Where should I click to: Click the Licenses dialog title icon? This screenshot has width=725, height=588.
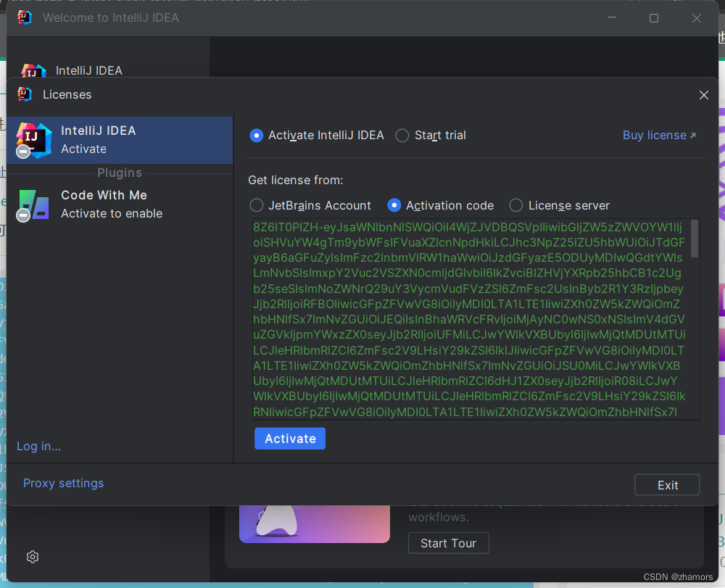click(x=25, y=94)
